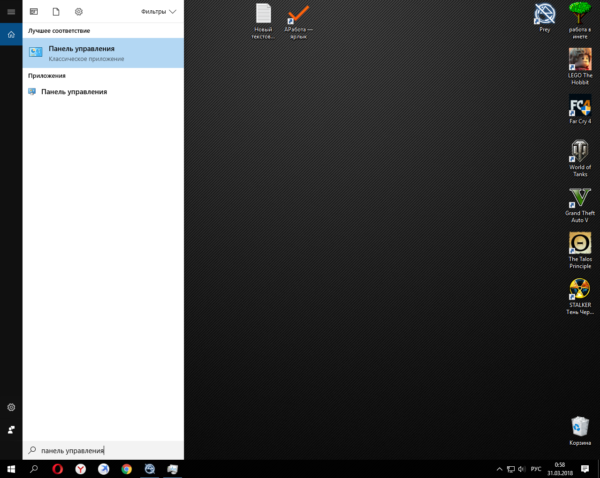Show hidden tray icons chevron

(499, 469)
